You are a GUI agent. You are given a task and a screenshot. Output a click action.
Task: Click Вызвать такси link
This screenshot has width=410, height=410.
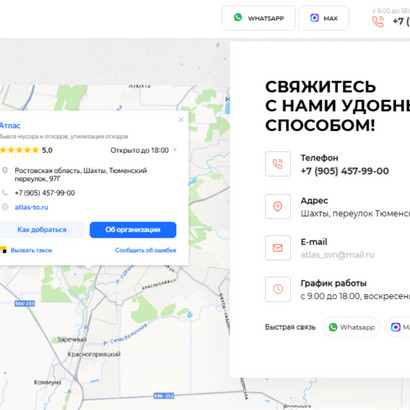[x=31, y=250]
